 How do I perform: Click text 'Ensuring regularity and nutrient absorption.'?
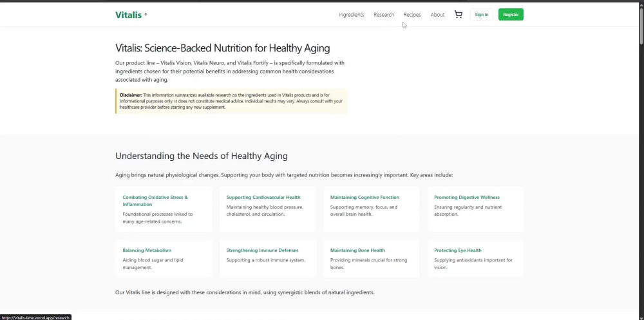pos(468,211)
